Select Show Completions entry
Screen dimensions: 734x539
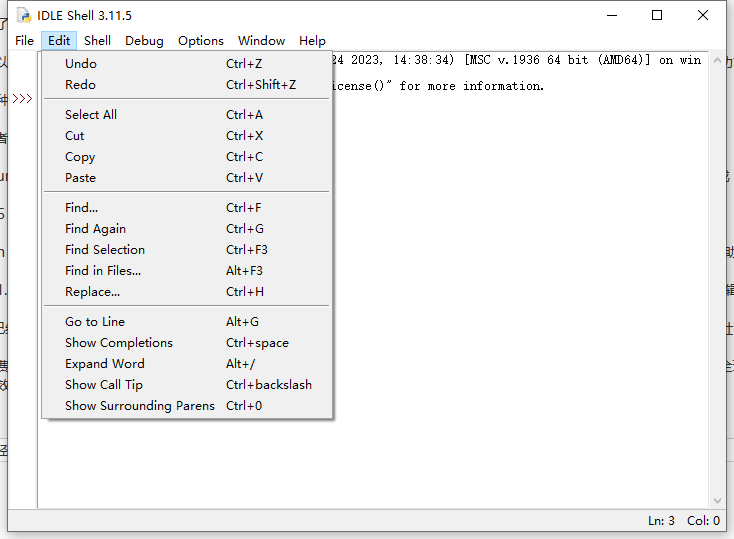(x=187, y=343)
